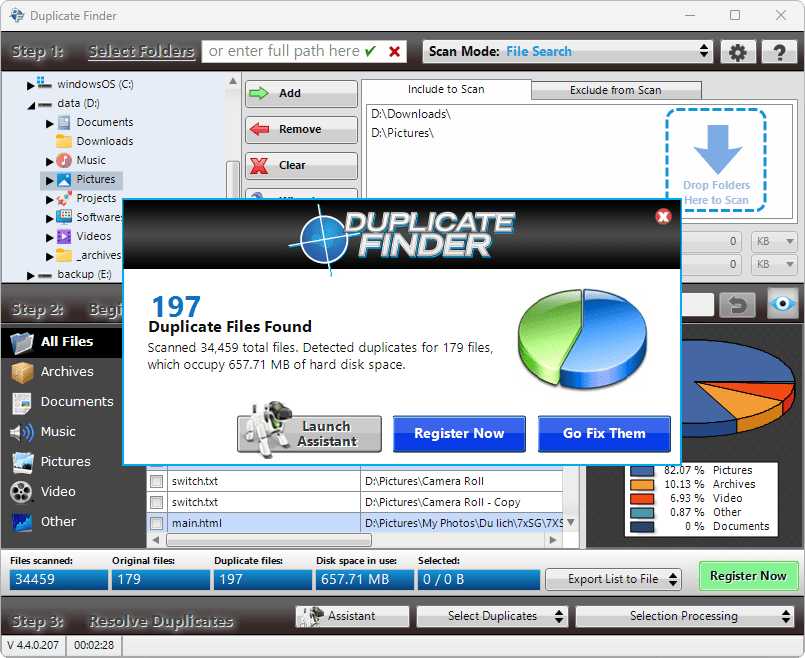Image resolution: width=805 pixels, height=658 pixels.
Task: Click the Other category icon in sidebar
Action: tap(22, 522)
